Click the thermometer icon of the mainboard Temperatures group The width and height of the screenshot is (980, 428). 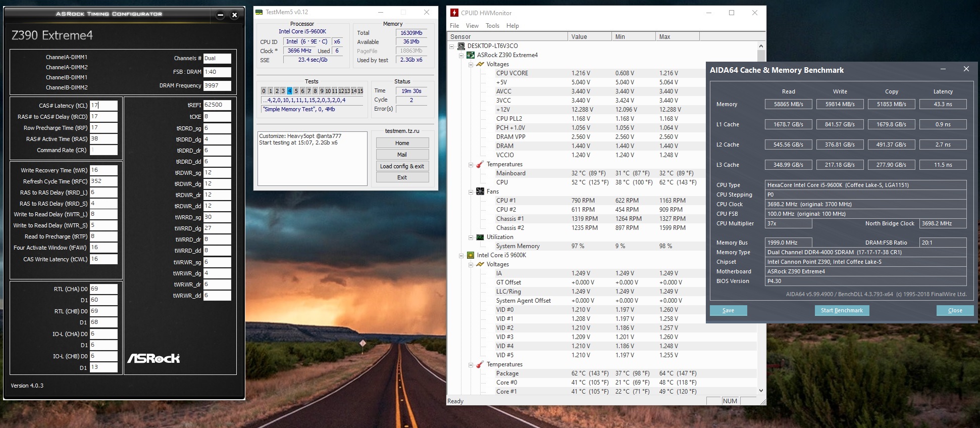pos(480,164)
